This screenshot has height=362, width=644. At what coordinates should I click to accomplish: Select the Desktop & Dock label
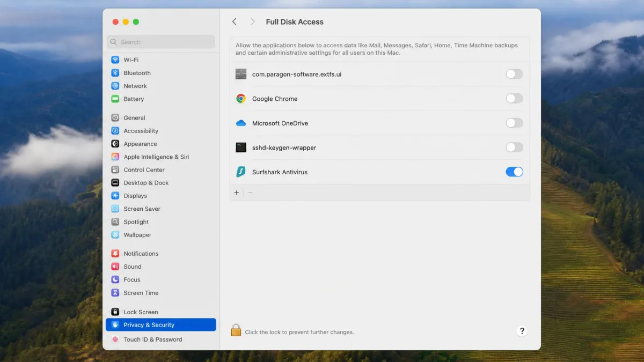tap(146, 183)
